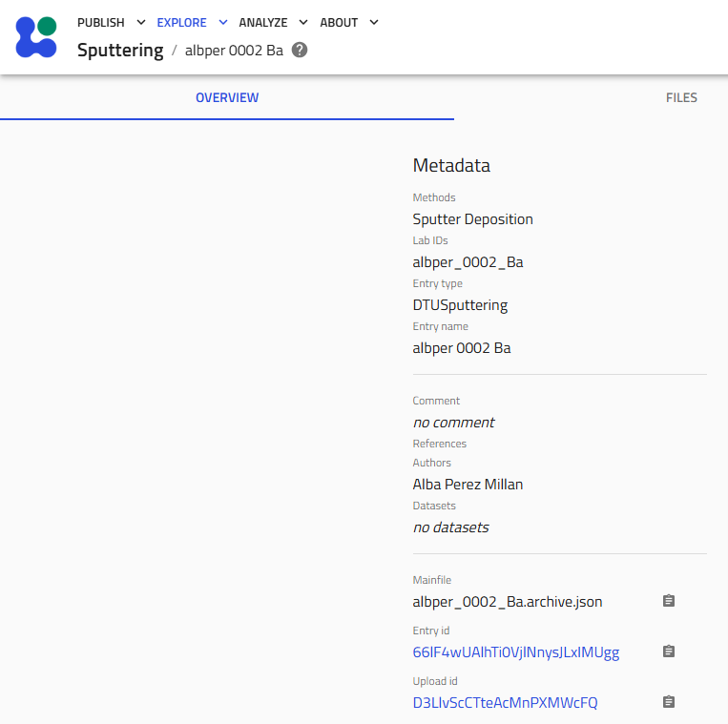728x724 pixels.
Task: Go to the Sputtering breadcrumb
Action: pos(120,50)
